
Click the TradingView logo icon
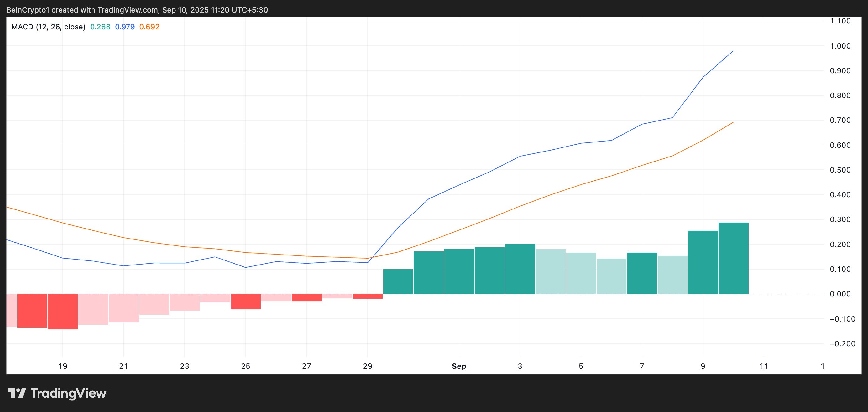point(17,393)
